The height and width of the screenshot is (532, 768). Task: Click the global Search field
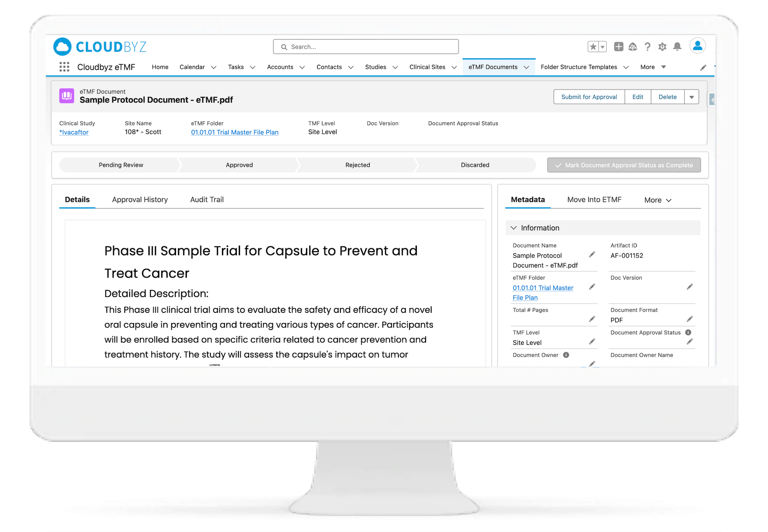pyautogui.click(x=366, y=47)
